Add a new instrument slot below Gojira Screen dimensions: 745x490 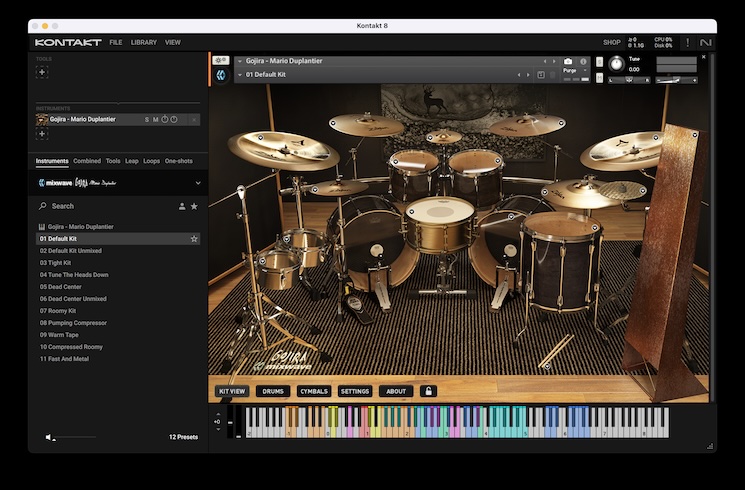[x=42, y=134]
